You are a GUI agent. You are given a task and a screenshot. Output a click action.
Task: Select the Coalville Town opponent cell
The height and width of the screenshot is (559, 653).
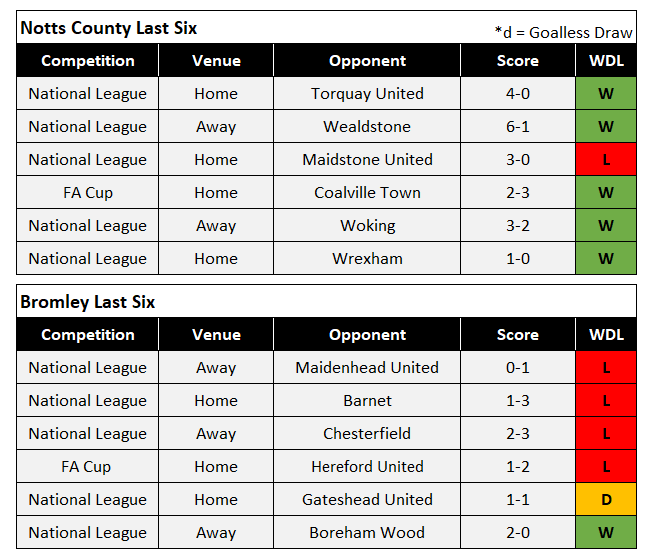(367, 193)
